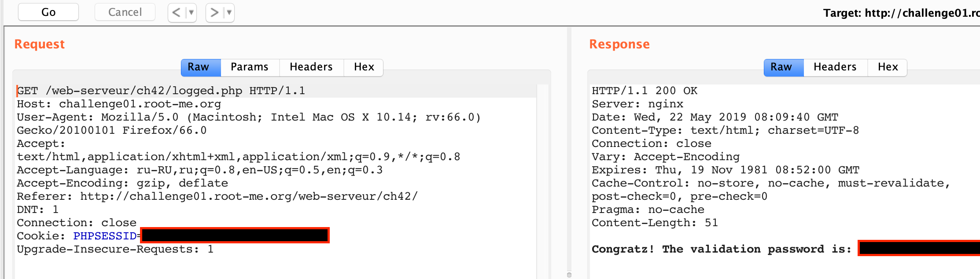This screenshot has height=279, width=980.
Task: Switch to the Headers tab of the Response
Action: point(835,67)
